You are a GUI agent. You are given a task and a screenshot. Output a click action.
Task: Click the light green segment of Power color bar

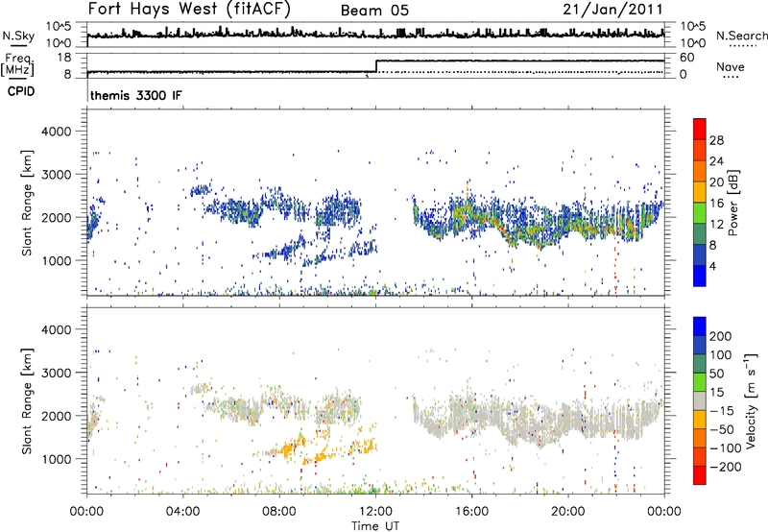click(x=700, y=212)
